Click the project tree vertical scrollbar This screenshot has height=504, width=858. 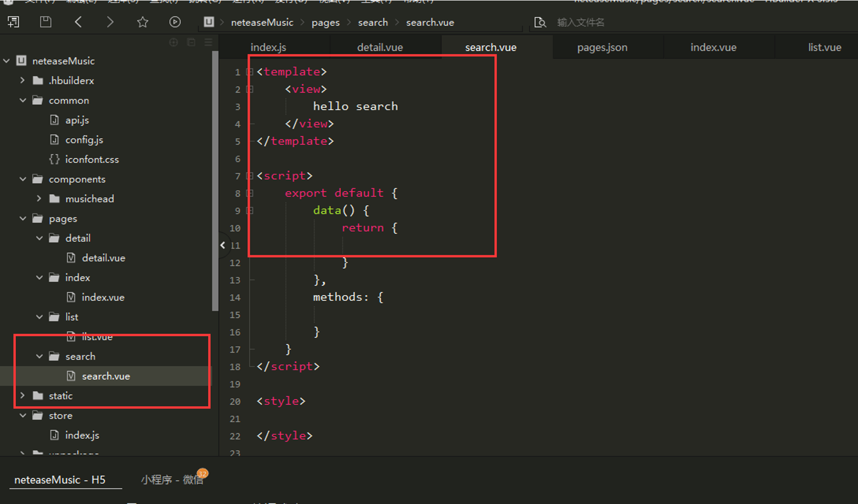tap(215, 181)
